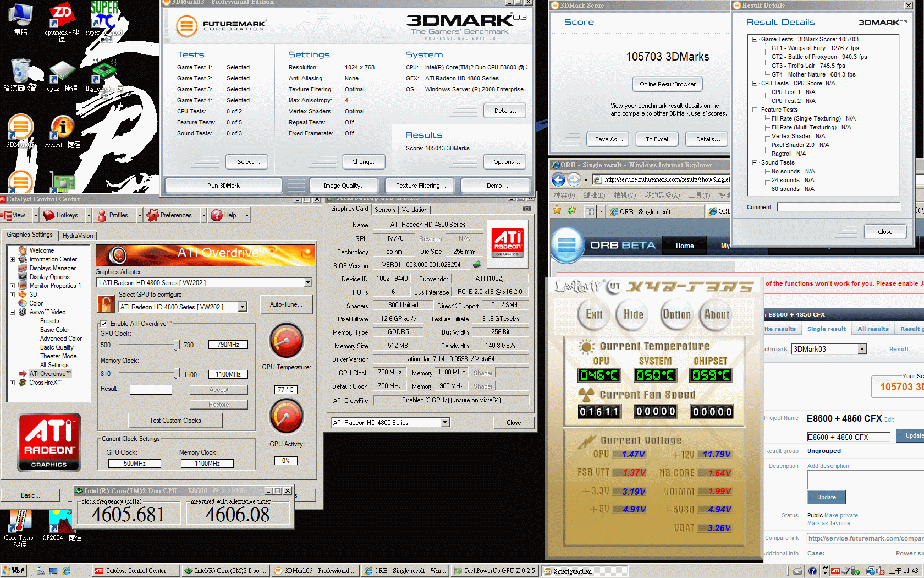Image resolution: width=924 pixels, height=578 pixels.
Task: Open the cpumark desktop shortcut
Action: tap(62, 21)
